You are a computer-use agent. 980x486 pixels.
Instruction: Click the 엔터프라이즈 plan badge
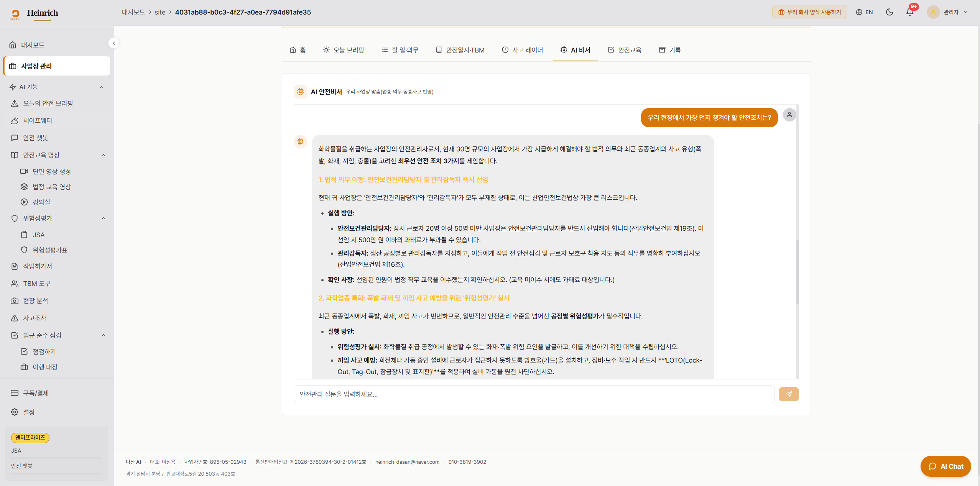(x=30, y=437)
